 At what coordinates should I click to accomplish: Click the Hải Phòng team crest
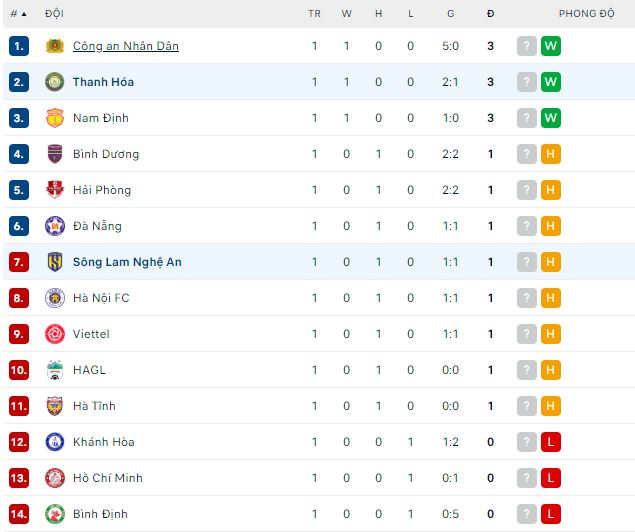point(55,190)
